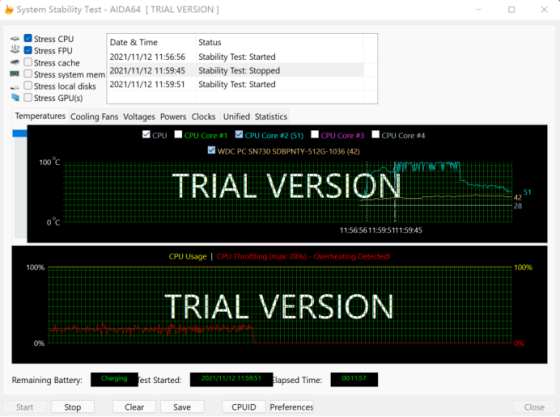Open the Powers tab
The image size is (560, 417).
tap(173, 117)
